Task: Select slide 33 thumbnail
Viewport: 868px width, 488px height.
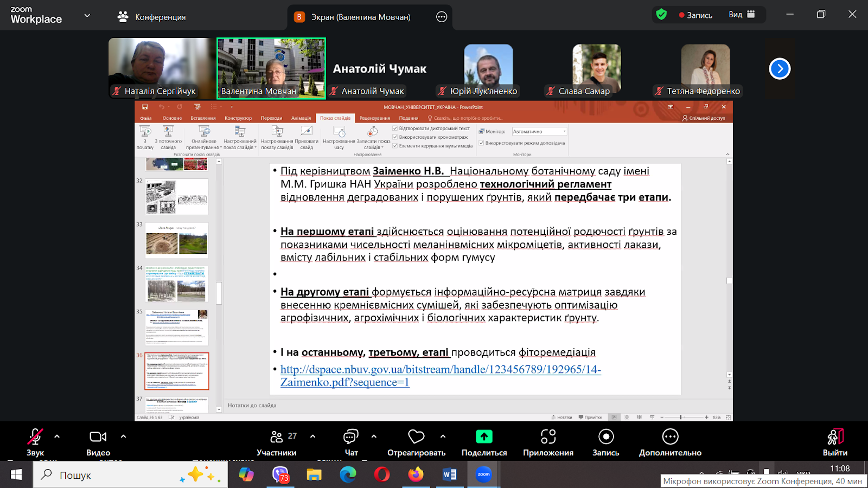Action: coord(176,240)
